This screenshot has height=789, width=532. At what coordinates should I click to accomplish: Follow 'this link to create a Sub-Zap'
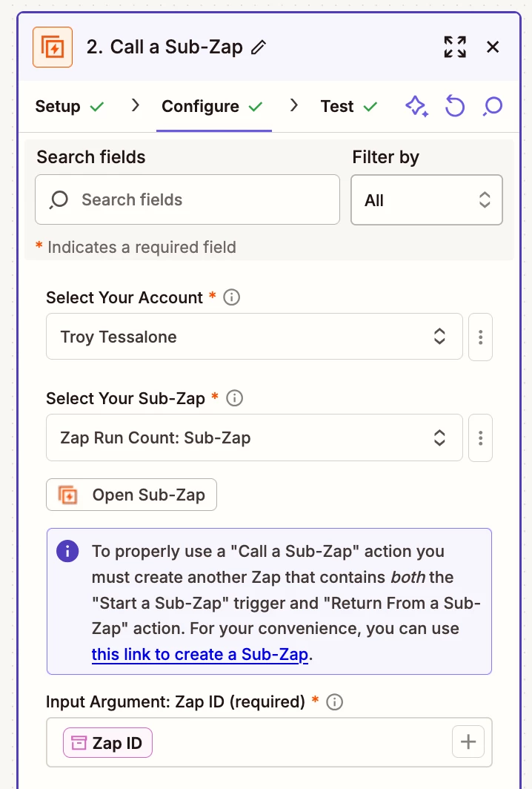(199, 655)
